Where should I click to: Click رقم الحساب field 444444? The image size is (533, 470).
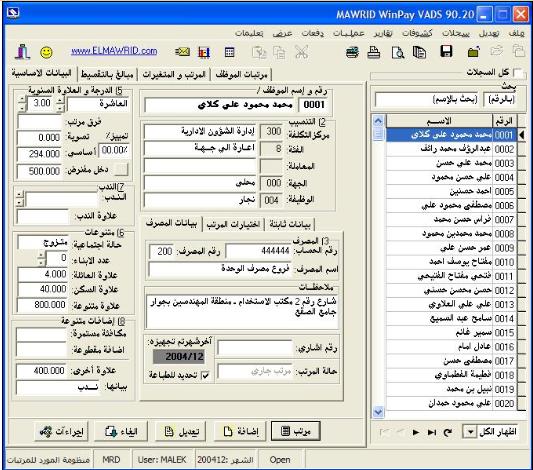tap(259, 251)
